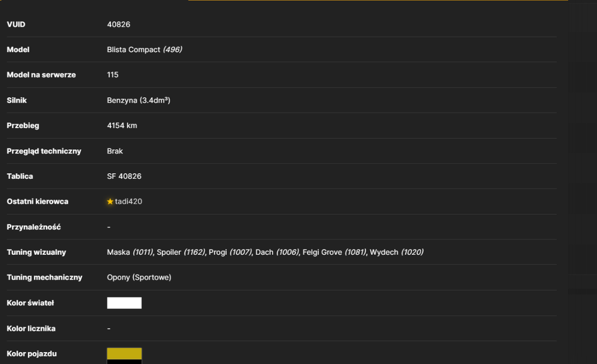
Task: Click the VUID value 40826
Action: click(118, 24)
